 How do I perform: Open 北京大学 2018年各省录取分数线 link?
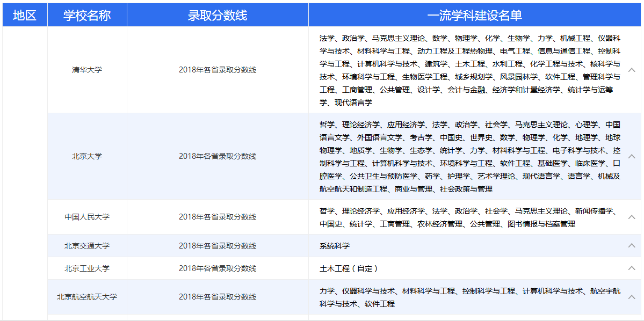coord(218,156)
